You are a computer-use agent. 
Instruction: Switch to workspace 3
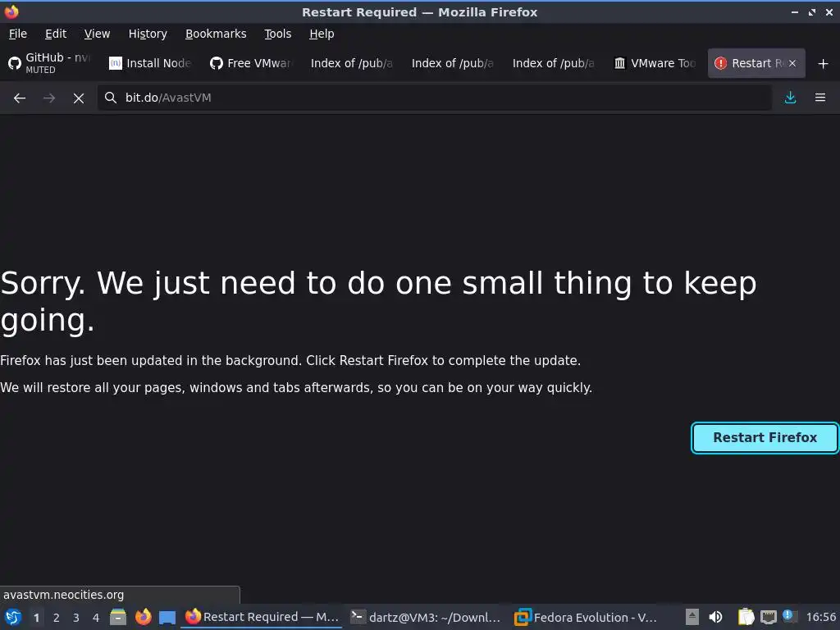coord(76,618)
